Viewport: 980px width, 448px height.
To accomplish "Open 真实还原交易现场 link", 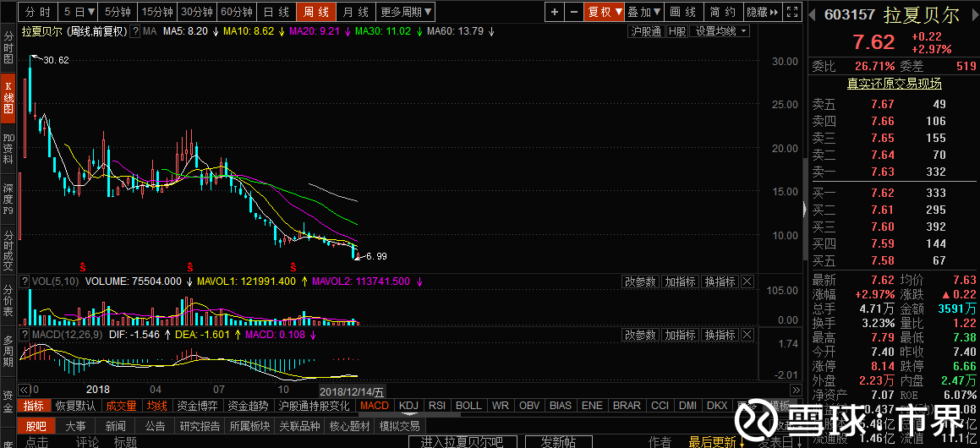I will click(894, 84).
